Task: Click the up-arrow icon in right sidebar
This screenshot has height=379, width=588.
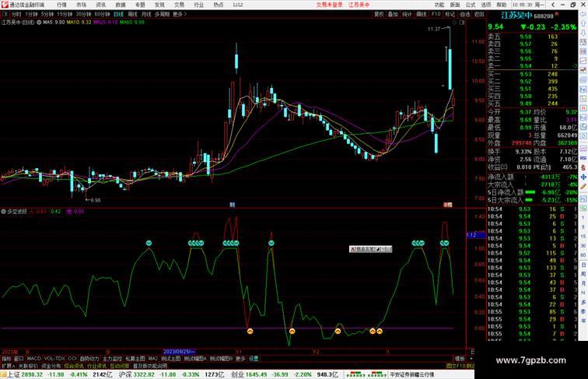Action: pos(583,23)
